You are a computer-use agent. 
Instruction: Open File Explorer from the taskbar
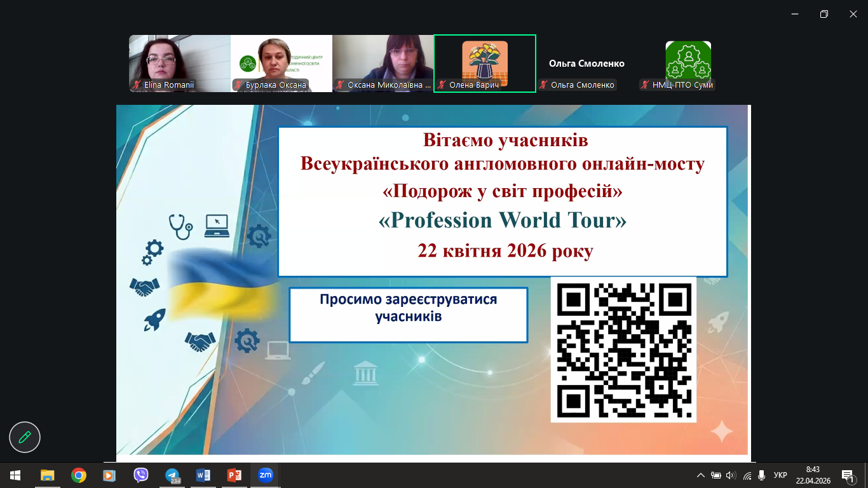[x=48, y=475]
